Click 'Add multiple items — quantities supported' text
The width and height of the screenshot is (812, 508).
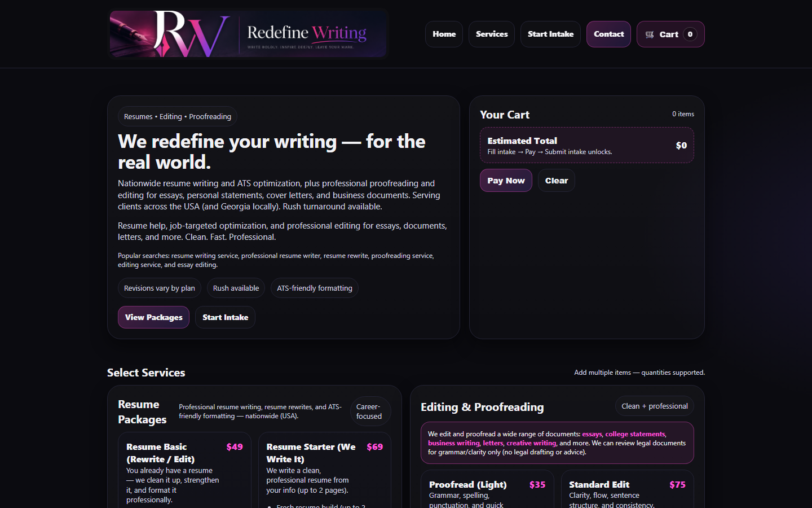(639, 373)
